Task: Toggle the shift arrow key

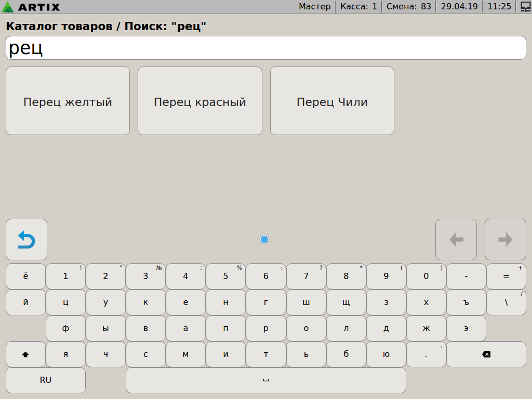Action: (25, 354)
